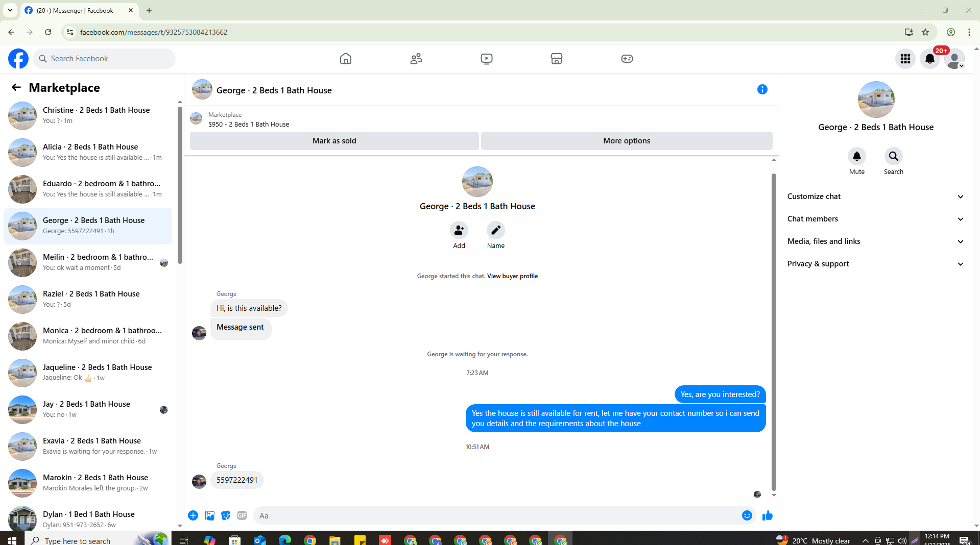Click the chat messages scrollbar
The image size is (980, 545).
[774, 332]
